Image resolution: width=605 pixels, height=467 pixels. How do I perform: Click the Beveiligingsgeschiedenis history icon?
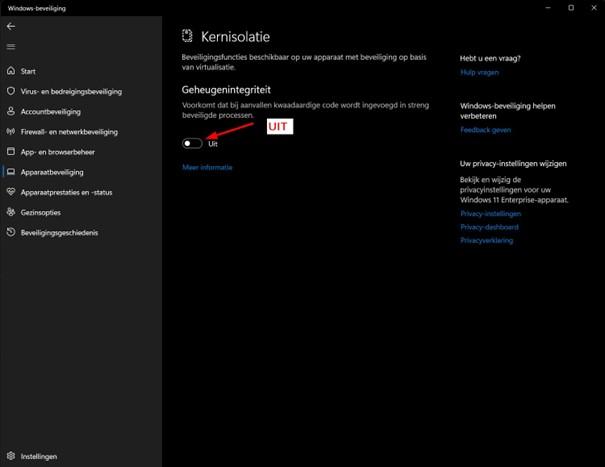(x=11, y=232)
